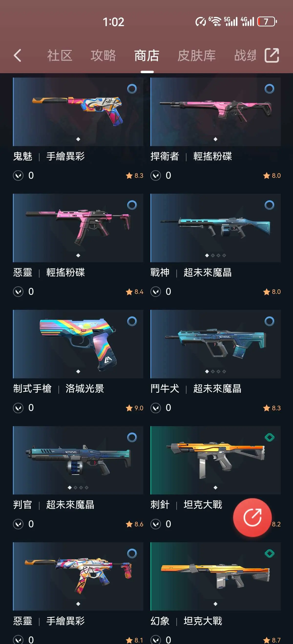
Task: Open the 战绩 tab
Action: 245,55
